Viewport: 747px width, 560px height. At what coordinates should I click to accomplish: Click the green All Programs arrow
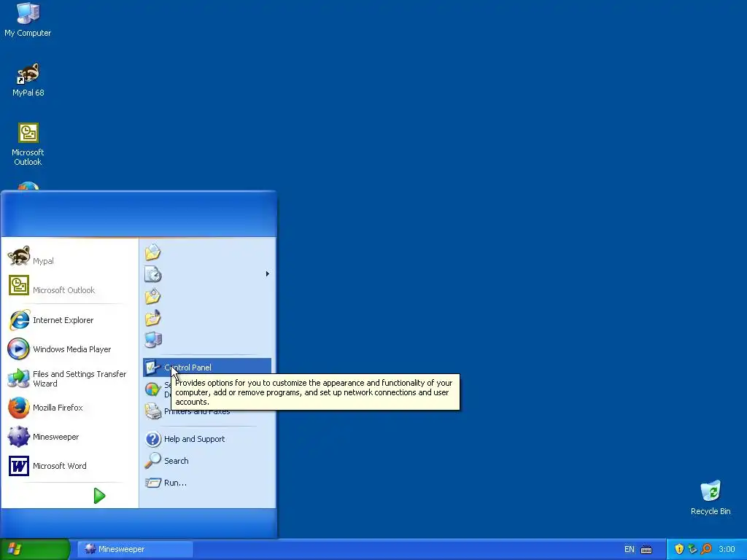tap(99, 496)
